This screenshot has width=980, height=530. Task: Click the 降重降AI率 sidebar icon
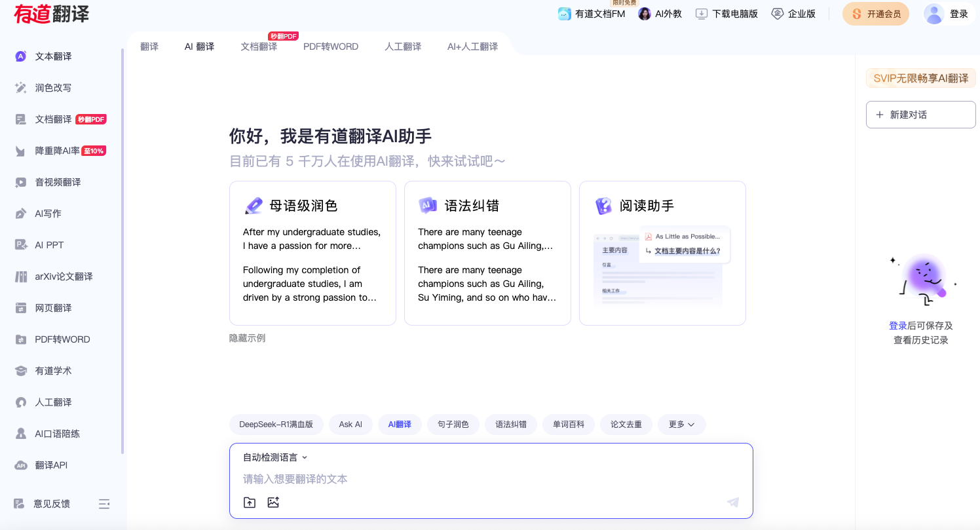[x=21, y=151]
